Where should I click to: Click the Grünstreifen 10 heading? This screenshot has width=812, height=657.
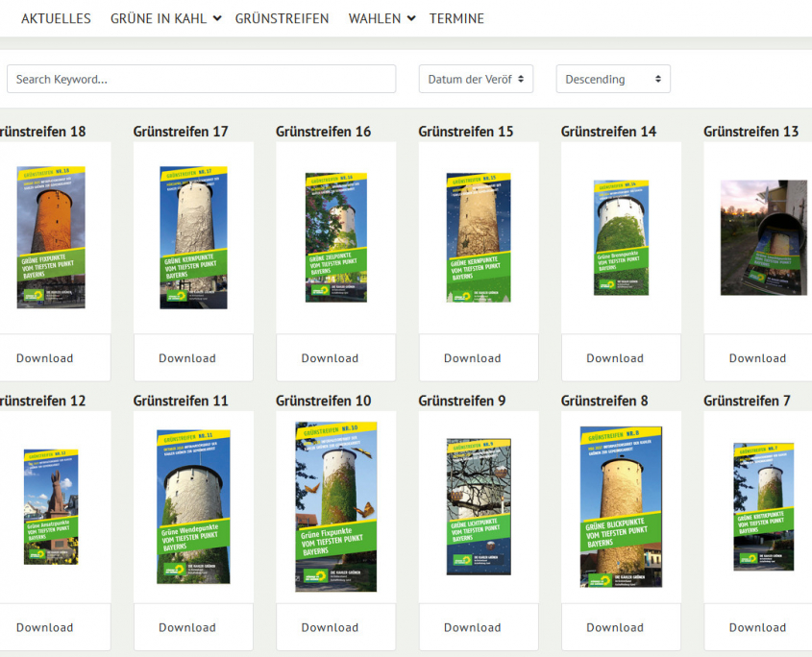(323, 401)
